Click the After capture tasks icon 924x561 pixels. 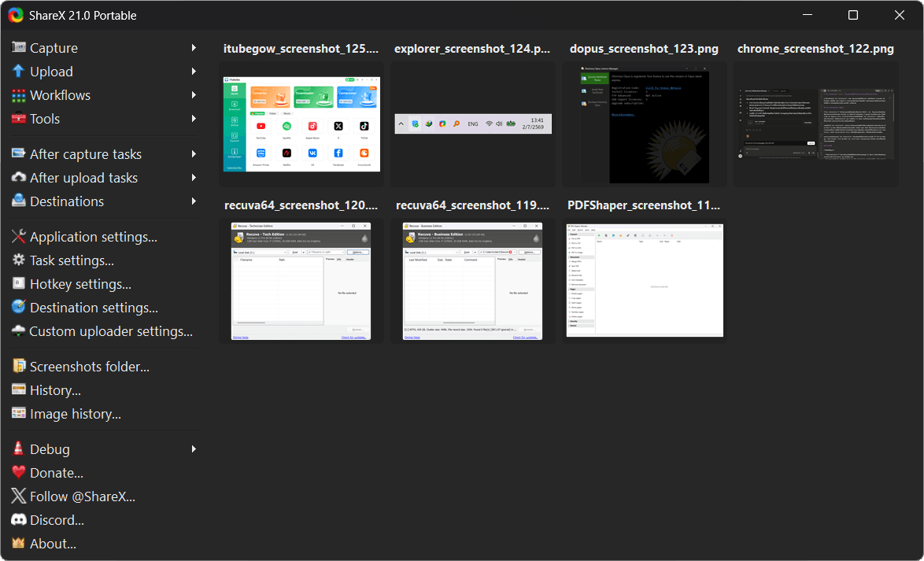point(19,153)
